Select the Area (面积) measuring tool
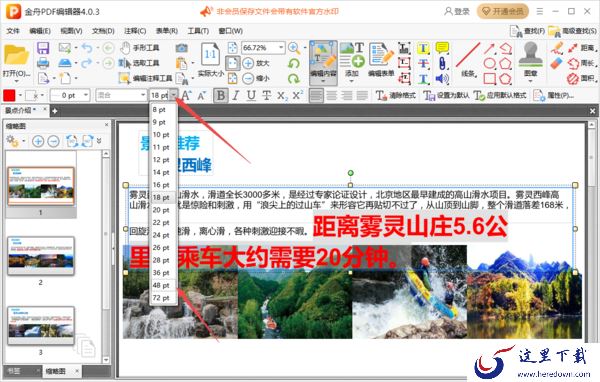Viewport: 600px width, 382px height. 582,78
